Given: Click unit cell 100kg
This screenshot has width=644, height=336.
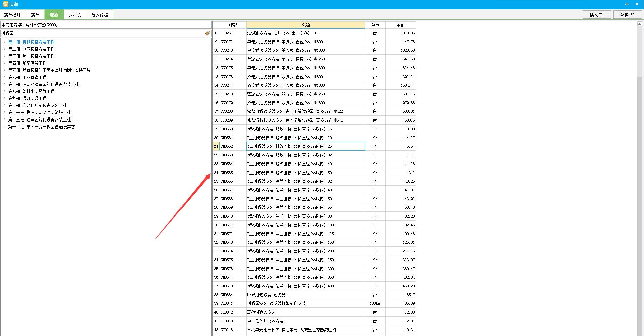Looking at the screenshot, I should [375, 303].
